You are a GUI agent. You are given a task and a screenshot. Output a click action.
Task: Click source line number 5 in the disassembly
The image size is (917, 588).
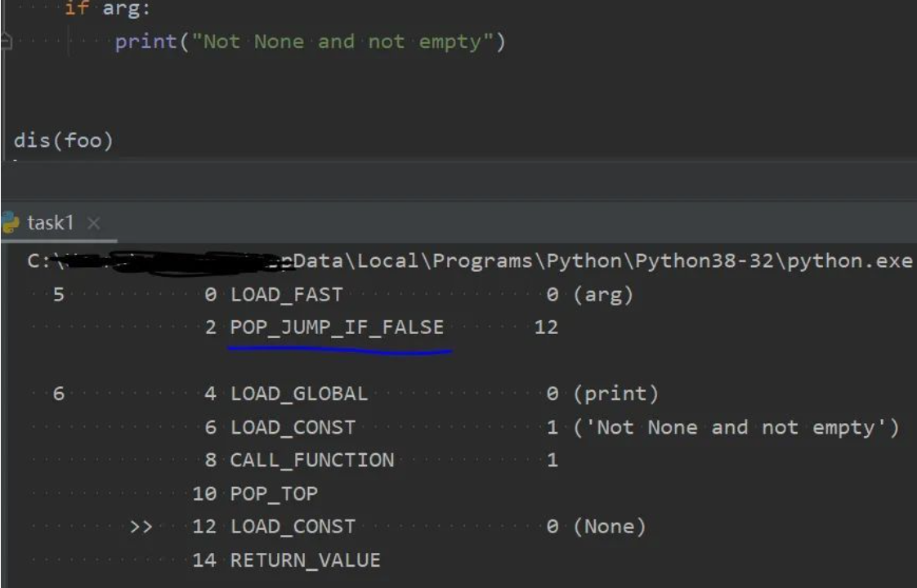(59, 295)
